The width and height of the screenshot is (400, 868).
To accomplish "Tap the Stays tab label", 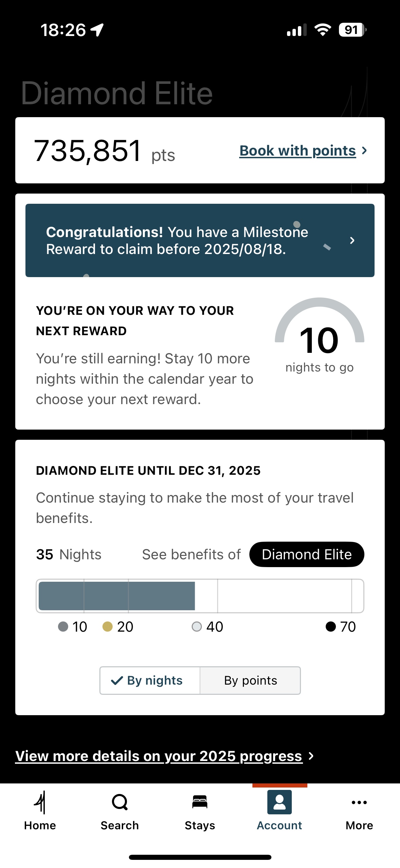I will (200, 826).
